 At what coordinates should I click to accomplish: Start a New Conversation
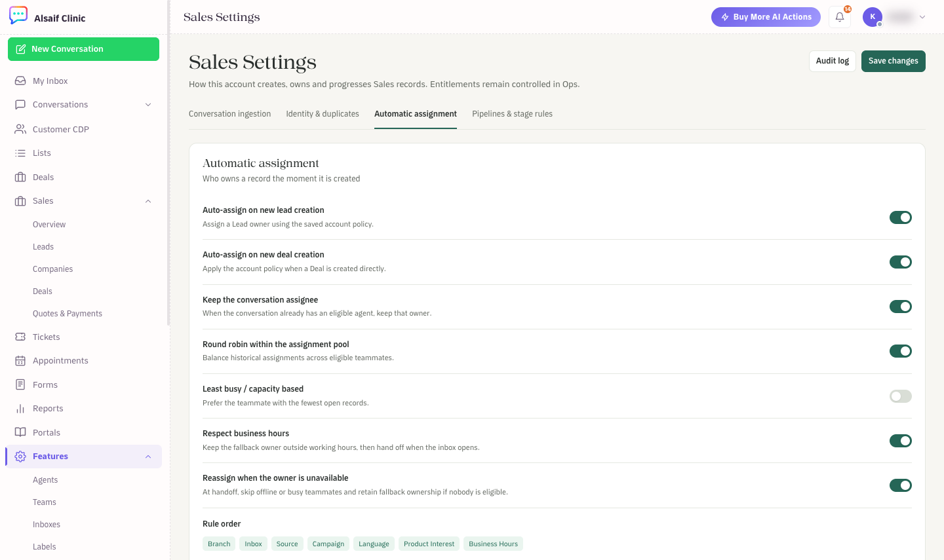83,49
